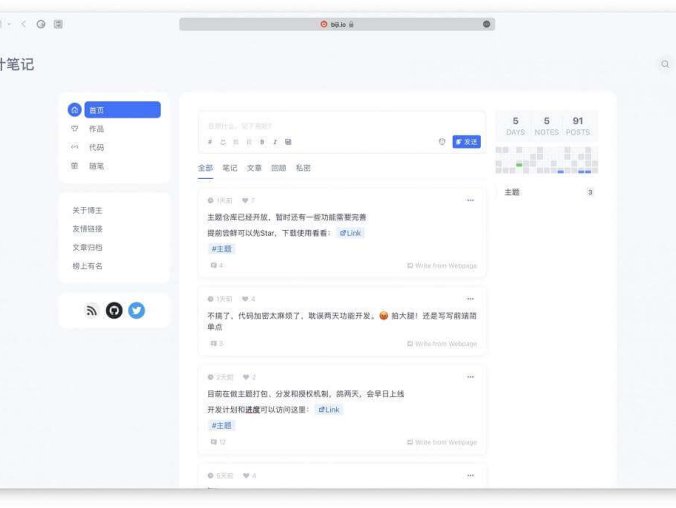
Task: Click the icon beside 作品
Action: click(75, 129)
